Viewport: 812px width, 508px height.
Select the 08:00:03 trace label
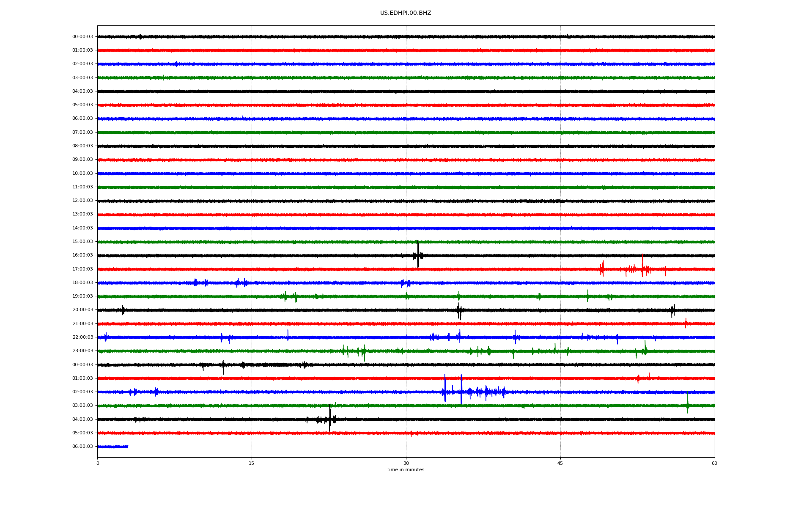pyautogui.click(x=82, y=146)
